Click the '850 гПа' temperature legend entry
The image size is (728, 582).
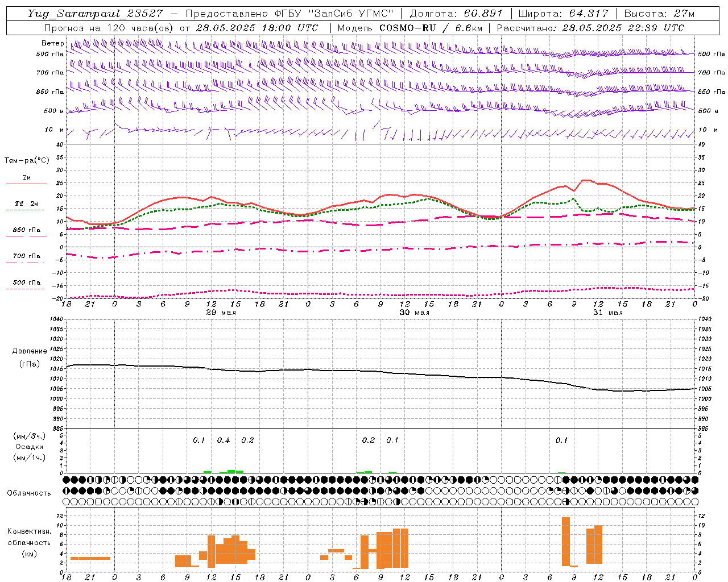coord(27,230)
